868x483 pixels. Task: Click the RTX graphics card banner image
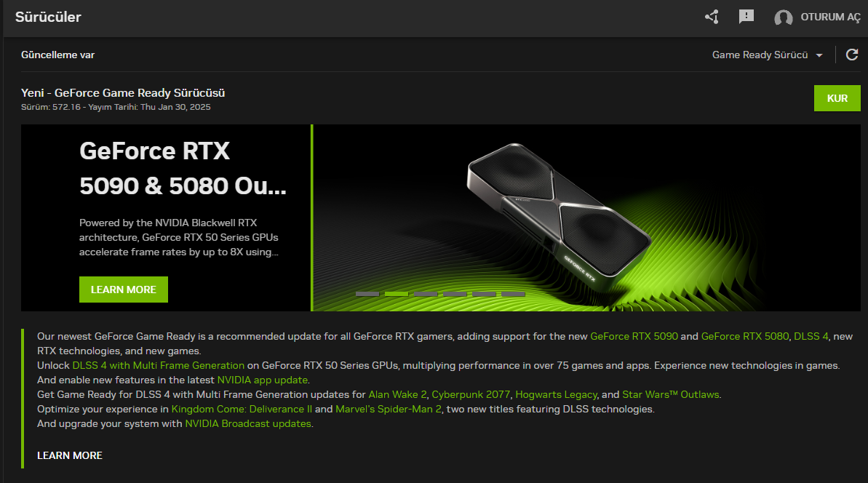pos(586,217)
